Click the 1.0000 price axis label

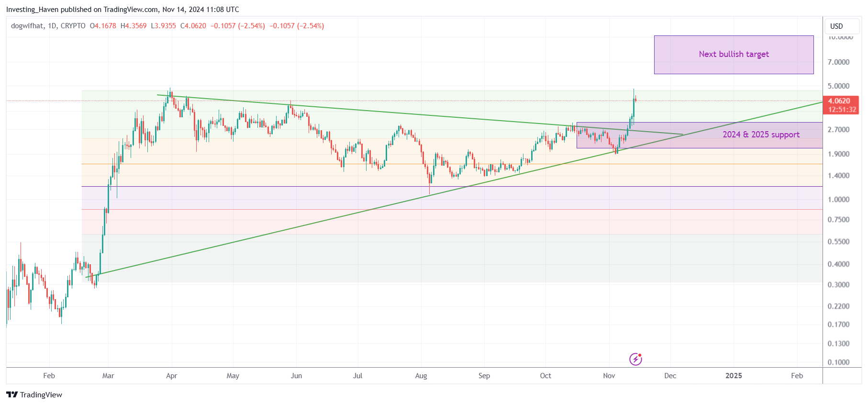[838, 200]
